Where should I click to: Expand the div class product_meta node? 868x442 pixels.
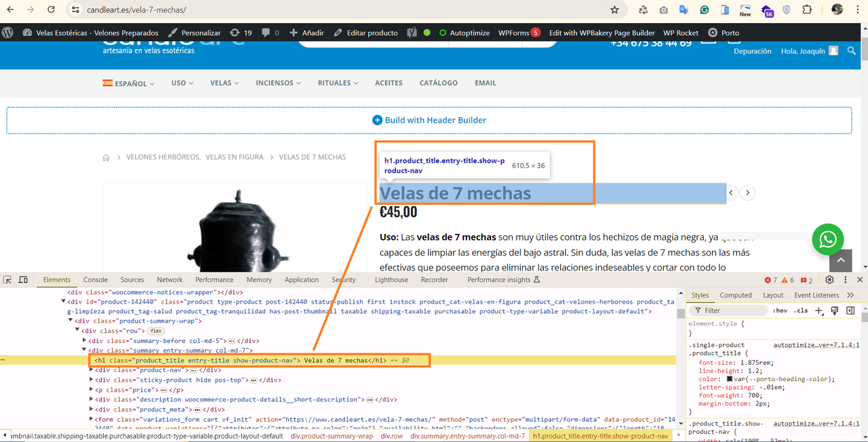92,409
